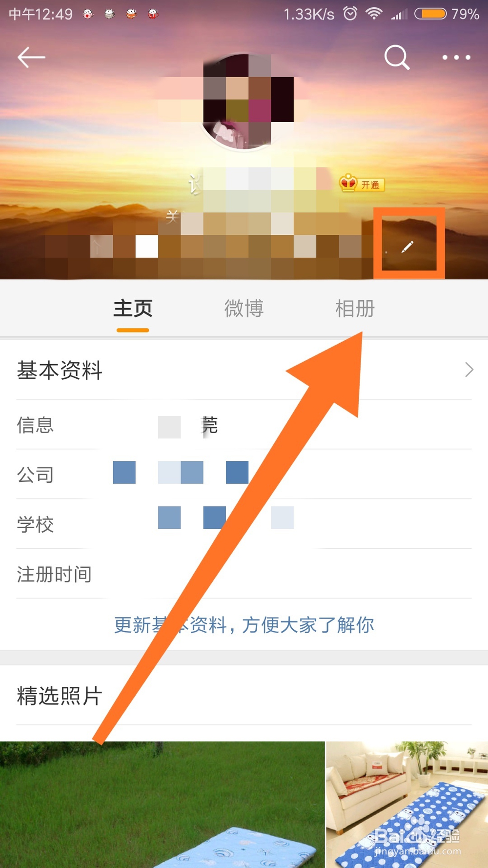This screenshot has width=488, height=868.
Task: Switch to the 相册 tab
Action: [355, 309]
